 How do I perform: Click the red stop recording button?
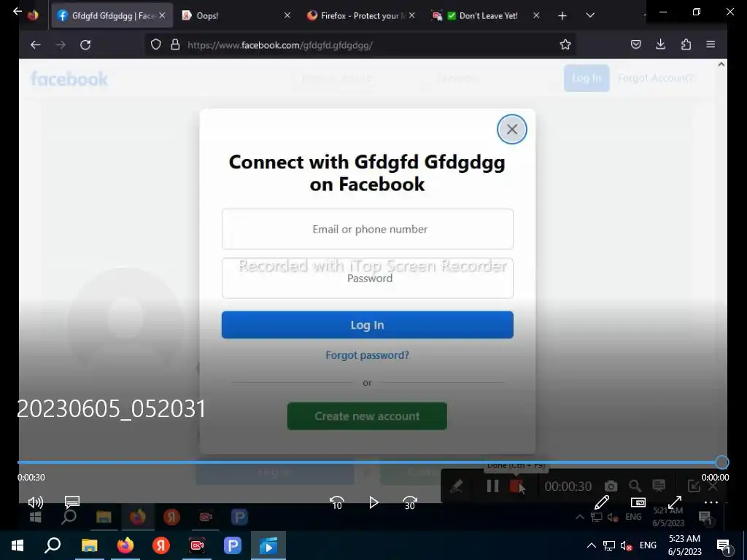(x=516, y=486)
